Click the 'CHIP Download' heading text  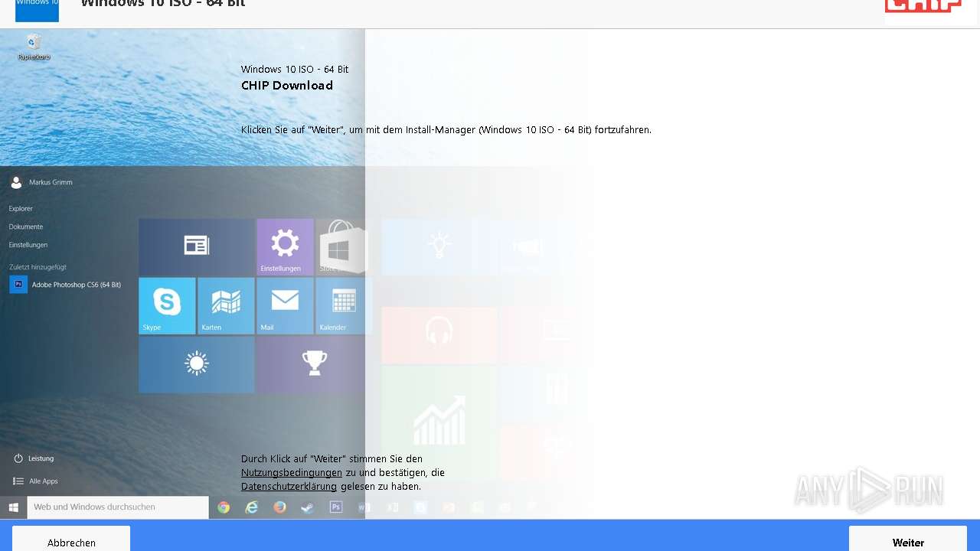[287, 86]
